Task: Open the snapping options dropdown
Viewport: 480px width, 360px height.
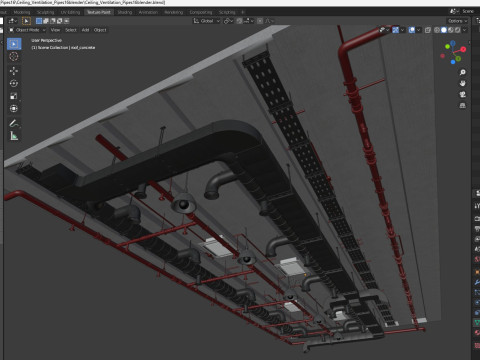Action: (249, 21)
